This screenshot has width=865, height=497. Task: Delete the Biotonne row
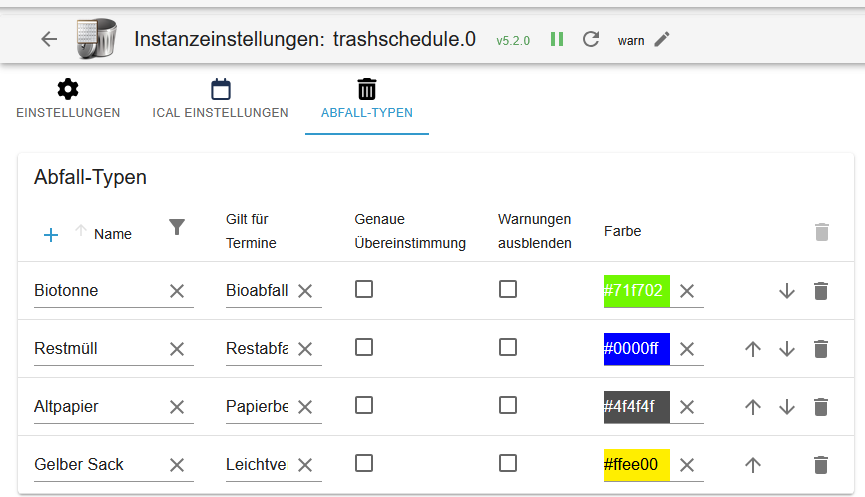[821, 291]
